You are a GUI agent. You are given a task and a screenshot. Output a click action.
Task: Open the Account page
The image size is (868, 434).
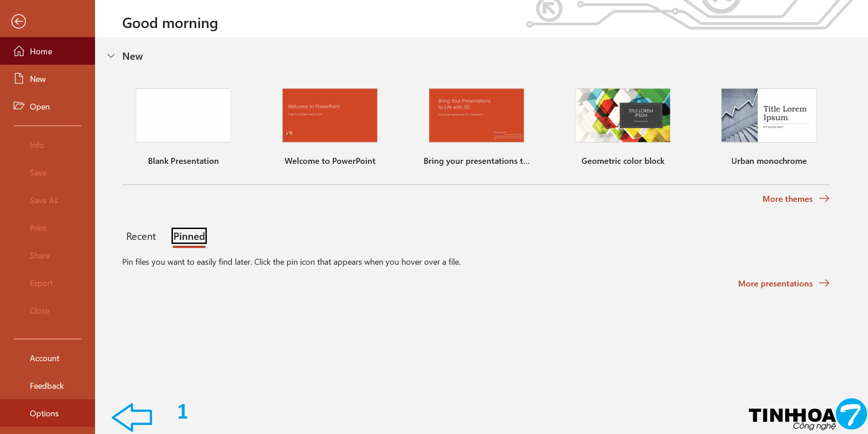44,358
